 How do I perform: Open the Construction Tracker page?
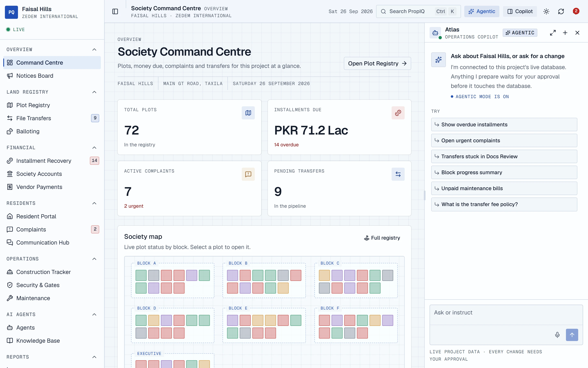(52, 272)
